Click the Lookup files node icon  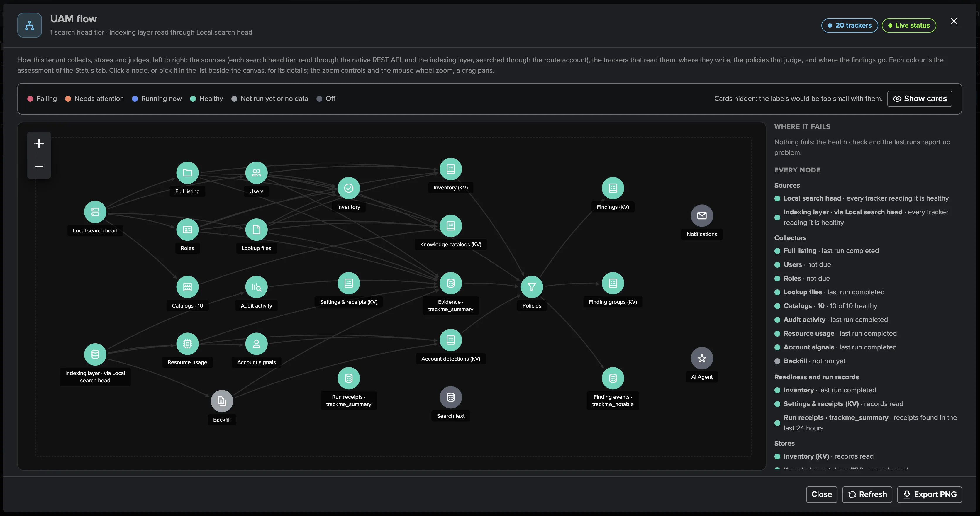pyautogui.click(x=256, y=230)
